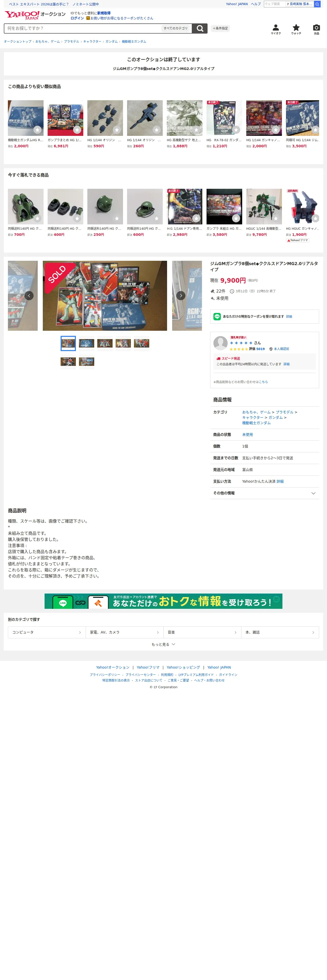Screen dimensions: 327x980
Task: Go to 機動戦士ガンダム breadcrumb
Action: [134, 41]
